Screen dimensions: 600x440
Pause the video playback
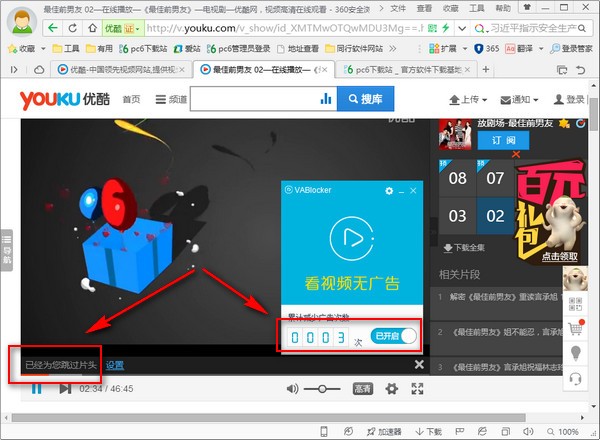36,389
